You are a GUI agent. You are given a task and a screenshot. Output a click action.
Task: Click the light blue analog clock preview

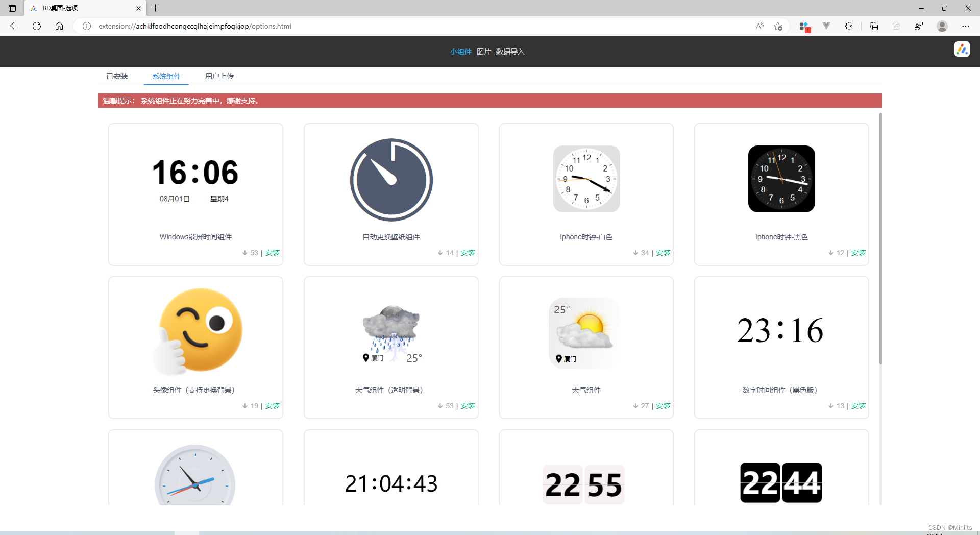click(195, 475)
